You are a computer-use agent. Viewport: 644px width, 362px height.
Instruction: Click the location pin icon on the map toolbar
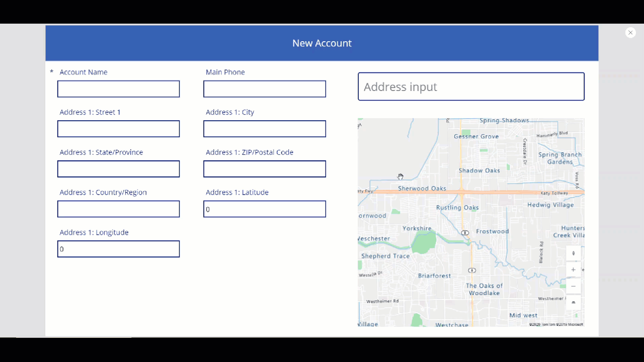(x=573, y=253)
